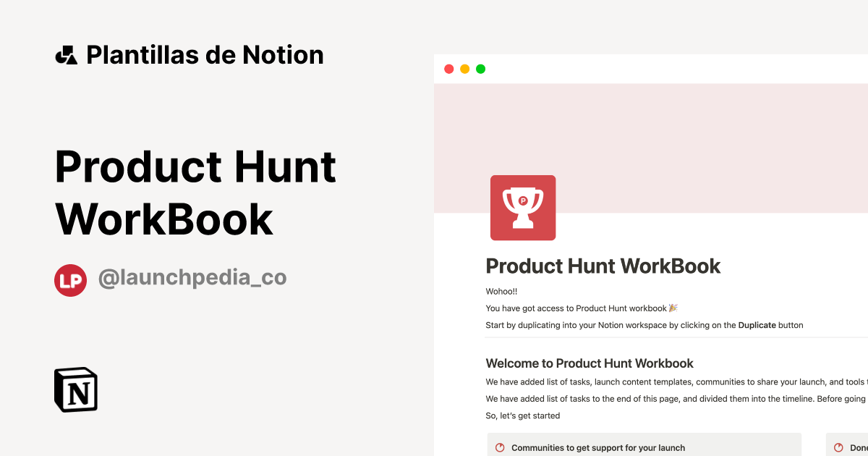
Task: Open the @launchpedia_co profile link
Action: [192, 278]
